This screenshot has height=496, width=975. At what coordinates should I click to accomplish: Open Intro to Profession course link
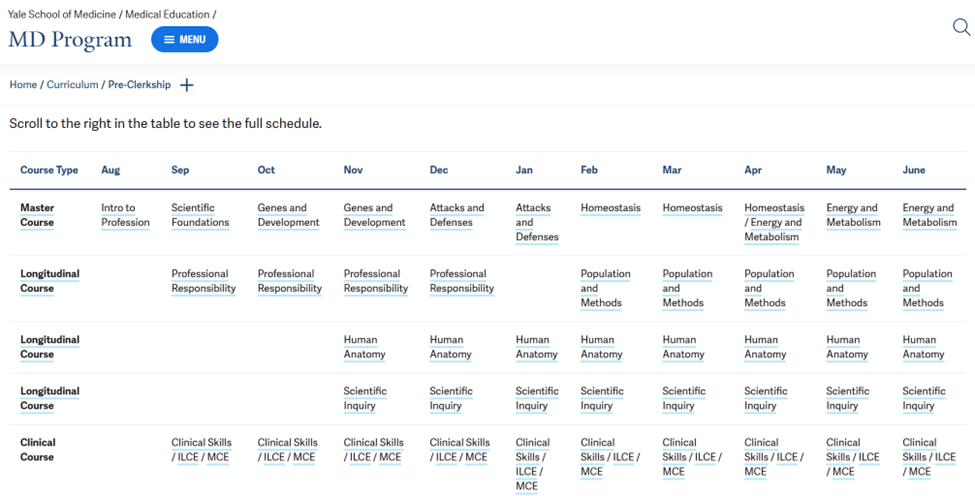pos(126,215)
